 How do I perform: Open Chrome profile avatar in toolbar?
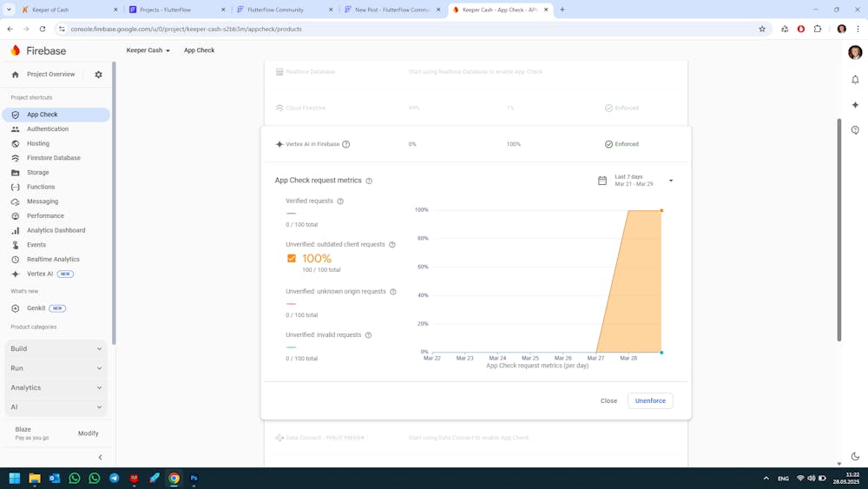841,29
